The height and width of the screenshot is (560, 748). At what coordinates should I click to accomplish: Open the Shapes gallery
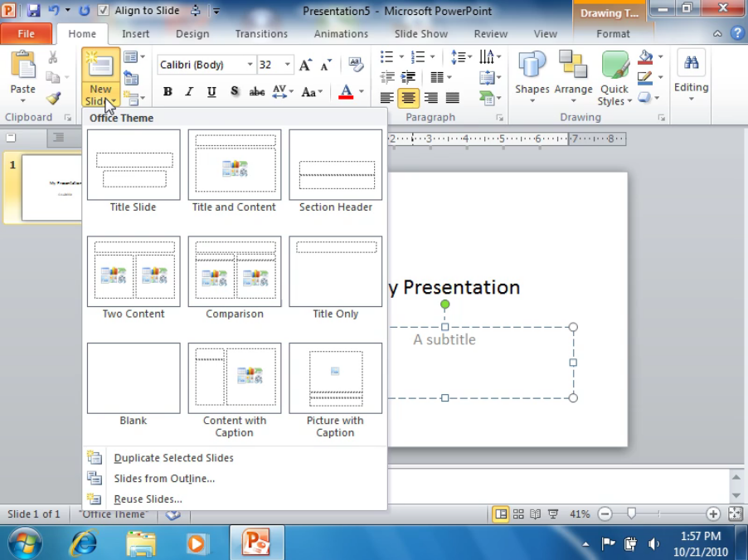[532, 75]
